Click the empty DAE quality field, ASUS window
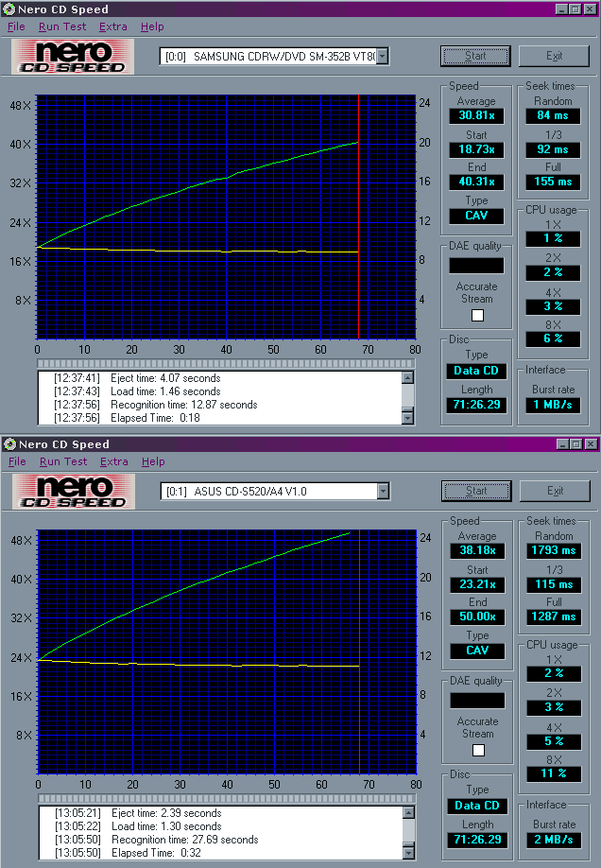601x868 pixels. 477,701
